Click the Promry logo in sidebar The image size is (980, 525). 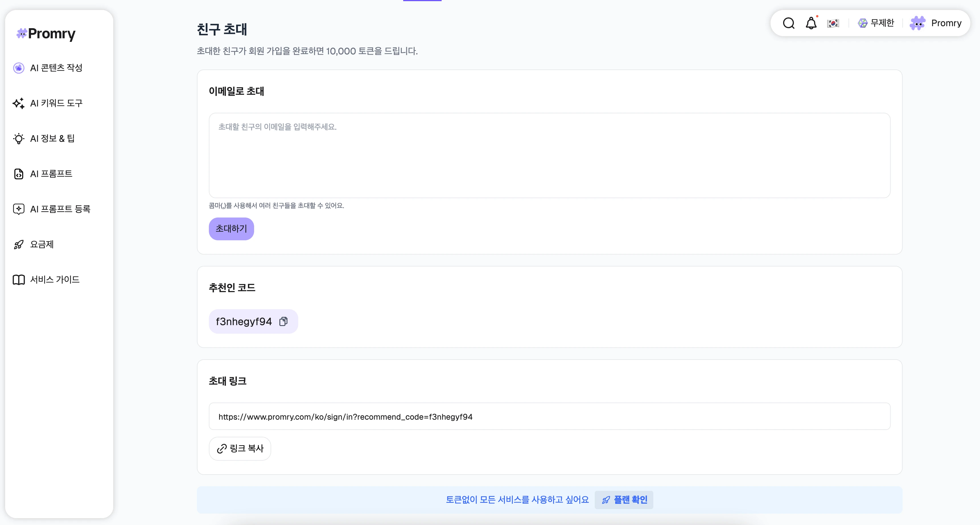click(46, 34)
